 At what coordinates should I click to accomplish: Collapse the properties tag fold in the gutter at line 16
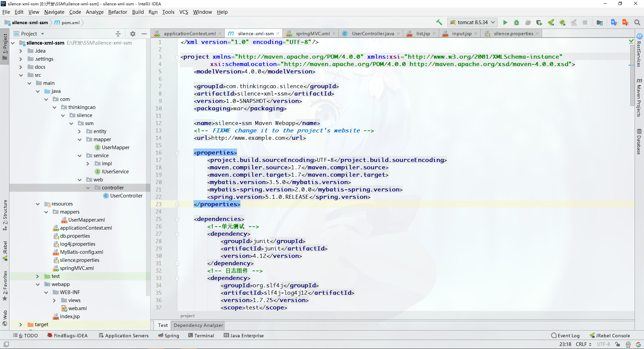[x=177, y=153]
